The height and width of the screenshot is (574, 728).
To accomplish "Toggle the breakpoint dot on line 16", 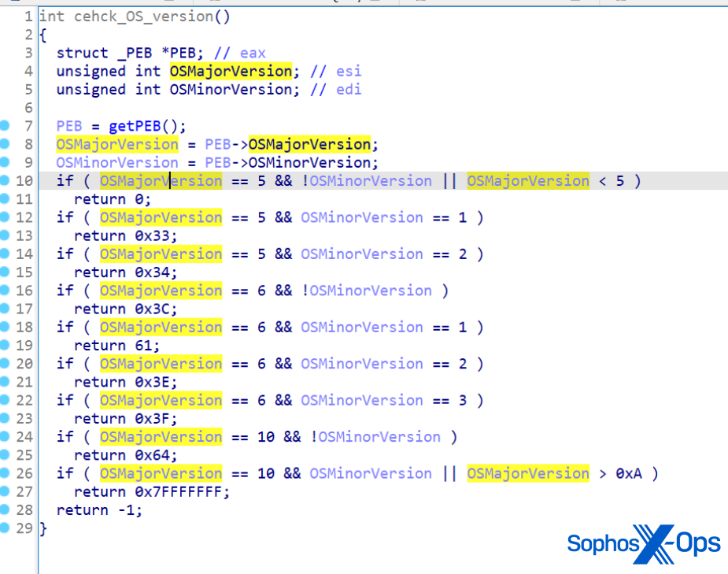I will tap(5, 291).
